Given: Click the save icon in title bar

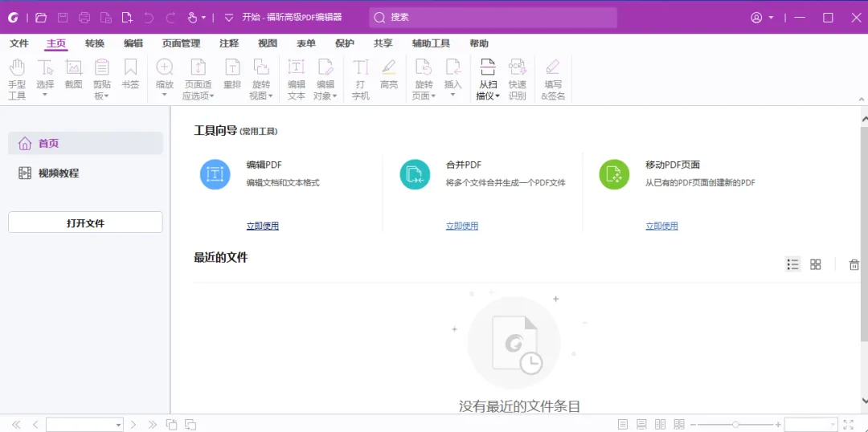Looking at the screenshot, I should point(63,18).
